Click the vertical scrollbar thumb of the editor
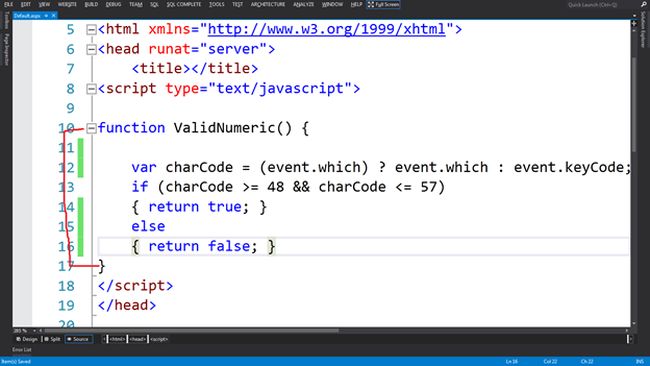The image size is (650, 366). [634, 104]
